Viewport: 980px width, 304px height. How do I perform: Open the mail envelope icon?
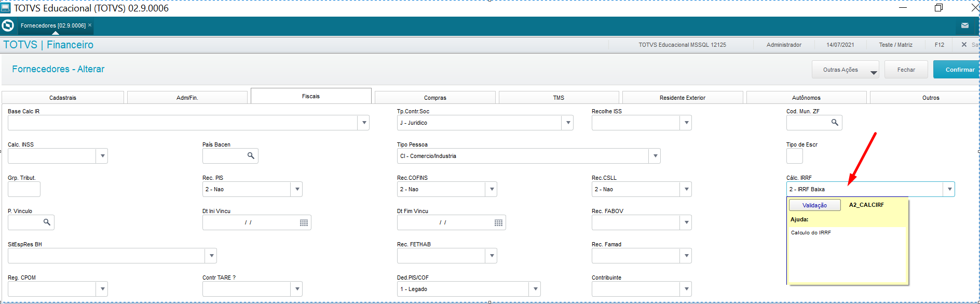point(964,25)
